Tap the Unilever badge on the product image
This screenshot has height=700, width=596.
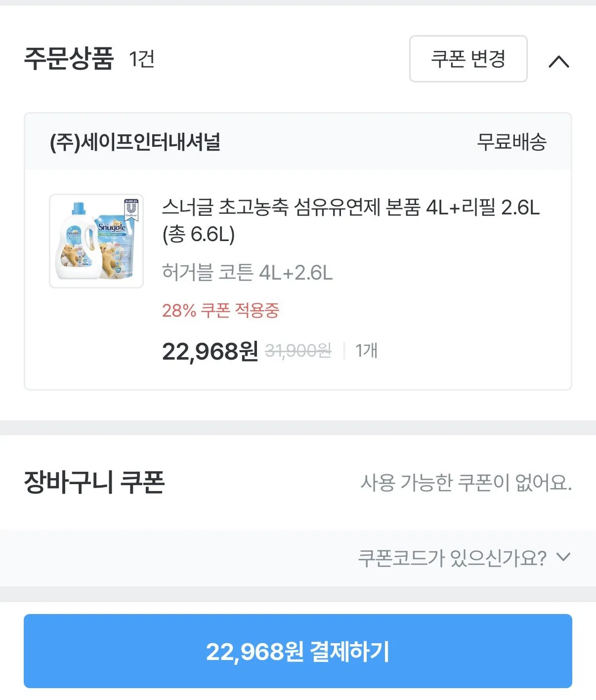coord(131,209)
